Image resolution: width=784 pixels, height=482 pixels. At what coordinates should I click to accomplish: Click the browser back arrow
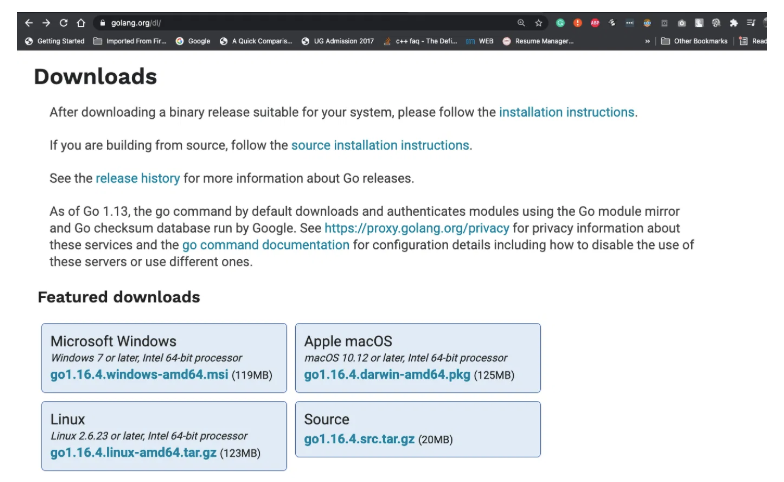click(28, 22)
